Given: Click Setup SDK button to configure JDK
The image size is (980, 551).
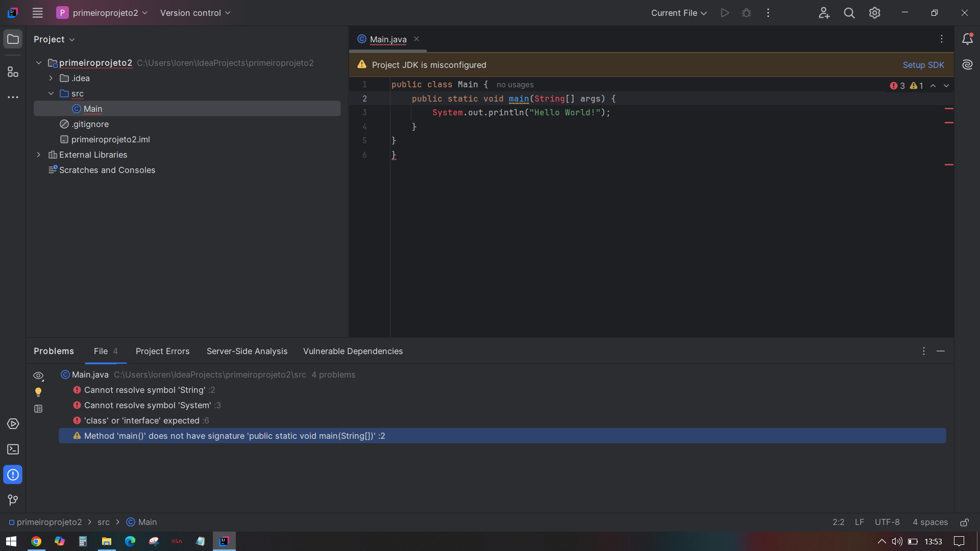Looking at the screenshot, I should [x=924, y=65].
